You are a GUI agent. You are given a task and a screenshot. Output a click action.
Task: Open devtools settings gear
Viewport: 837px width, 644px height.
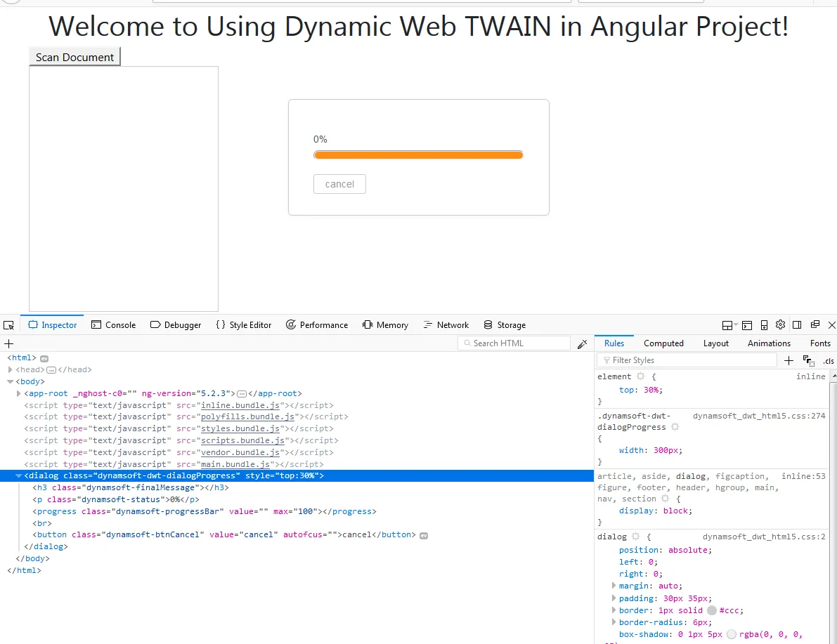pyautogui.click(x=780, y=324)
